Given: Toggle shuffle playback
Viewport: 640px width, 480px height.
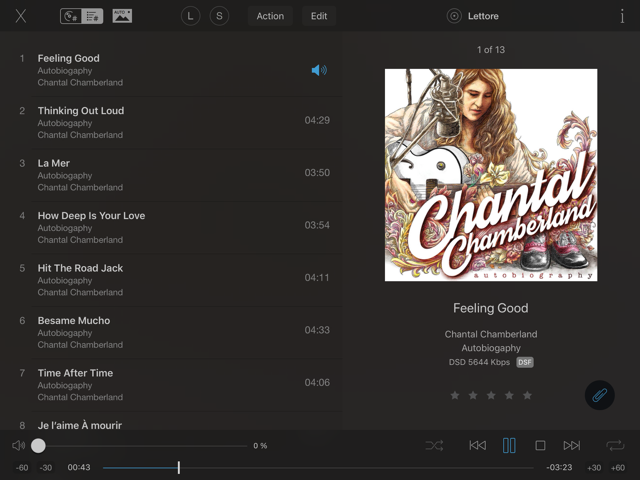Looking at the screenshot, I should (434, 446).
